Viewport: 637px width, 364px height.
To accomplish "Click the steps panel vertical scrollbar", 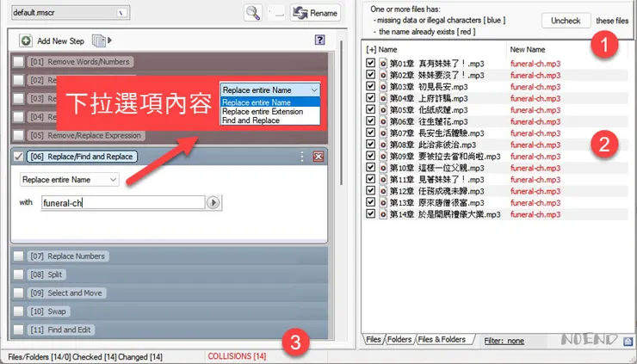I will [x=341, y=114].
